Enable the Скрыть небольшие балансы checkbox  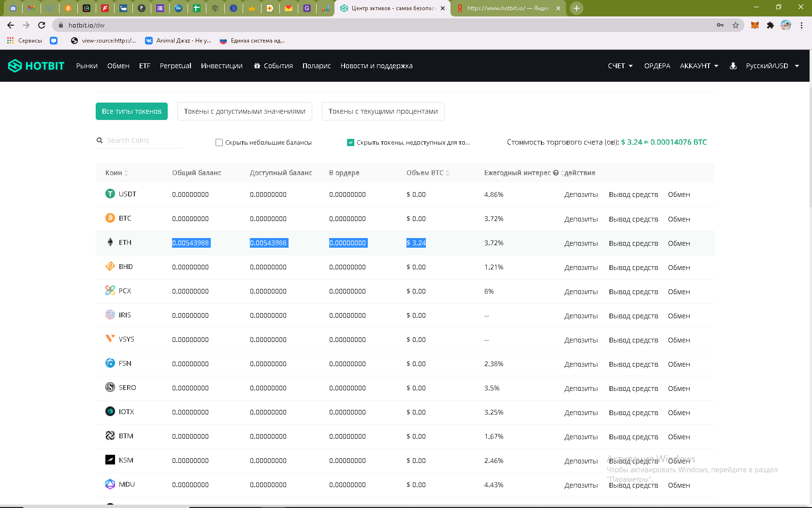tap(219, 143)
